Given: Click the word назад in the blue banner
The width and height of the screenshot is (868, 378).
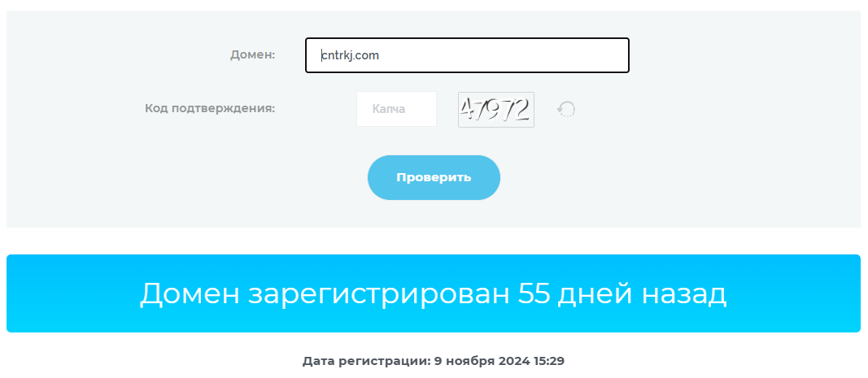Looking at the screenshot, I should click(x=683, y=295).
